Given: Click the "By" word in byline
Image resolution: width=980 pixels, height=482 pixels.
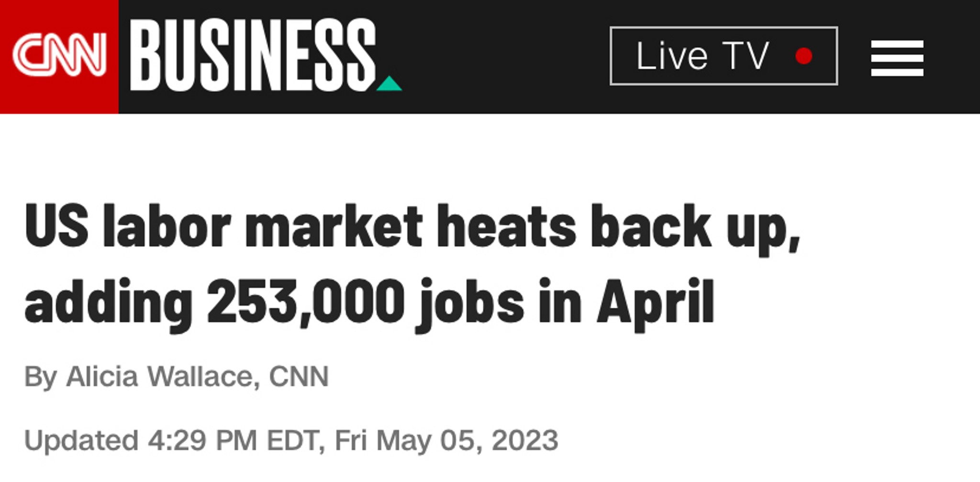Looking at the screenshot, I should pos(41,378).
